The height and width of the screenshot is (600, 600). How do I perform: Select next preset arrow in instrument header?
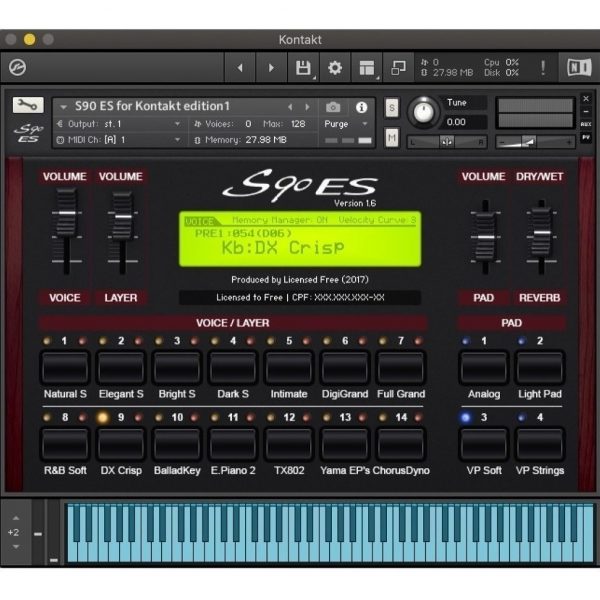[307, 107]
